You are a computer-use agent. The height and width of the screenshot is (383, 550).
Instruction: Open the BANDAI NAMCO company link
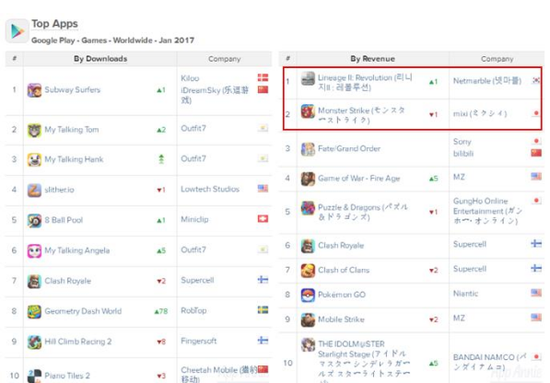490,362
